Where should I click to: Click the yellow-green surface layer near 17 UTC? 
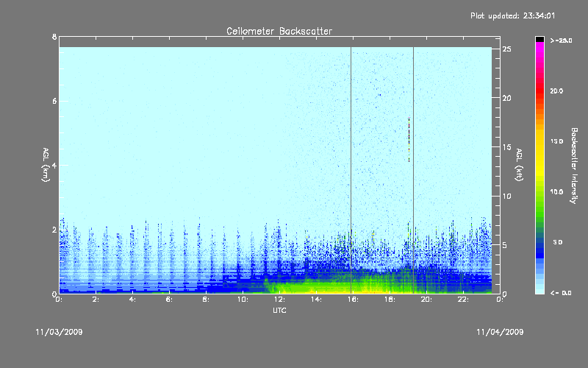[x=371, y=286]
